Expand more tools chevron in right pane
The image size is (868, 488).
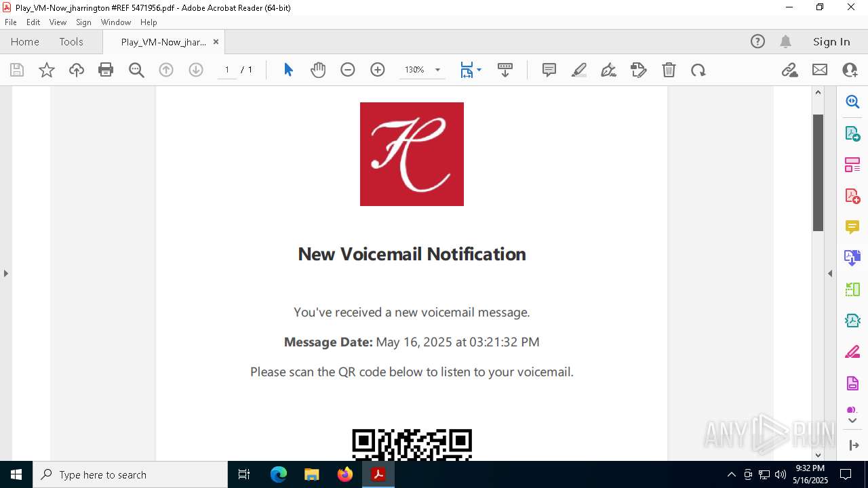click(x=852, y=421)
